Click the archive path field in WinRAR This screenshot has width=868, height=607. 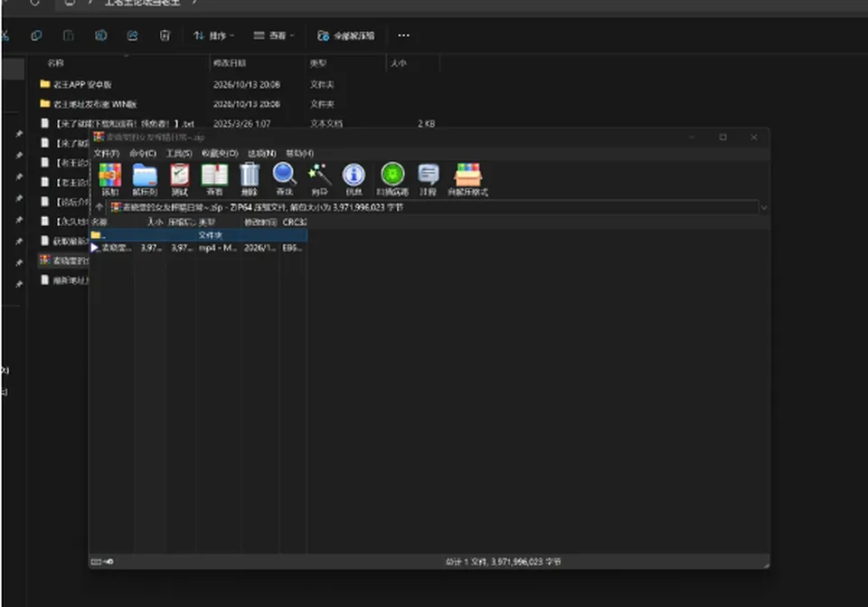pos(433,207)
